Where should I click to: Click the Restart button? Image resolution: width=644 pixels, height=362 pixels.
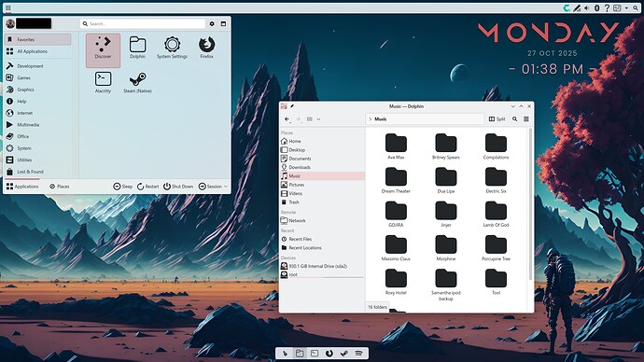[x=147, y=187]
